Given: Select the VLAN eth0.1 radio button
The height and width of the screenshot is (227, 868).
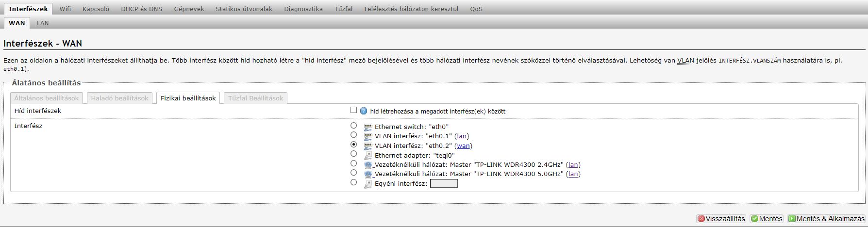Looking at the screenshot, I should coord(353,135).
